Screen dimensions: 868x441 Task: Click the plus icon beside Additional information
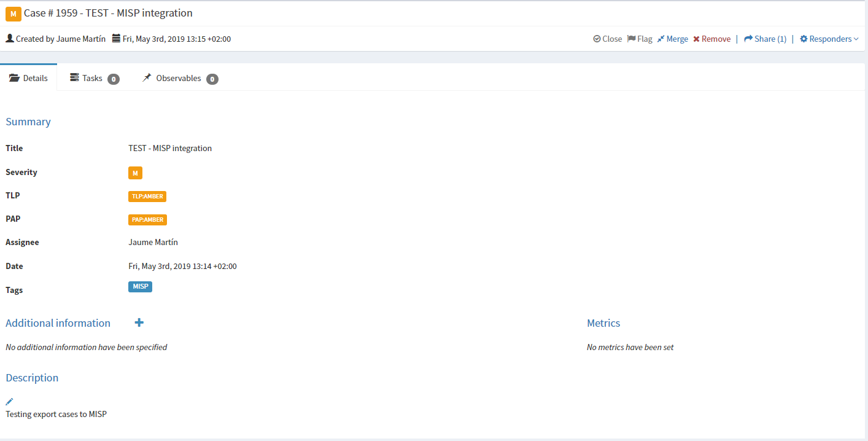[x=139, y=322]
